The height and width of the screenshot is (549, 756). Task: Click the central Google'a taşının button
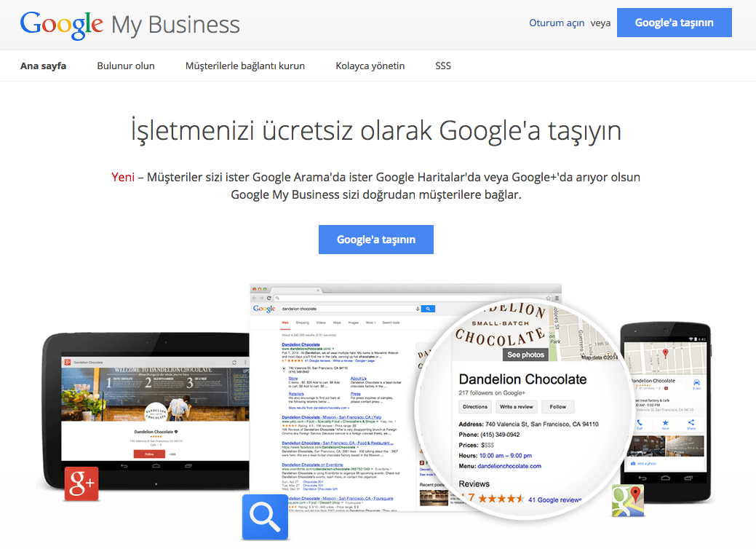[375, 239]
